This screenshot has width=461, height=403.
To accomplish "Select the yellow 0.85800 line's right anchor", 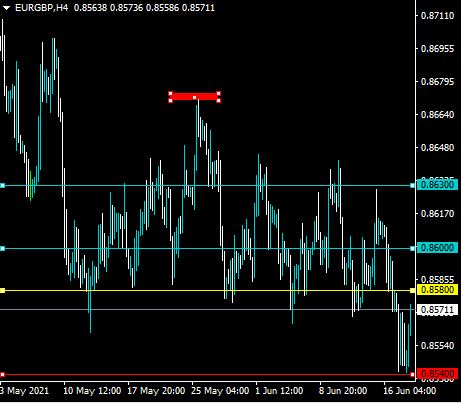I will (412, 290).
